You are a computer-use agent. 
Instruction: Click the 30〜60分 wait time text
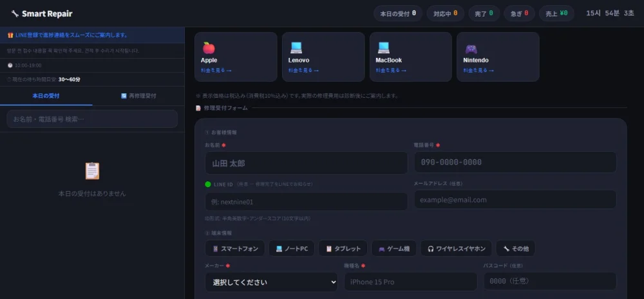click(x=70, y=80)
